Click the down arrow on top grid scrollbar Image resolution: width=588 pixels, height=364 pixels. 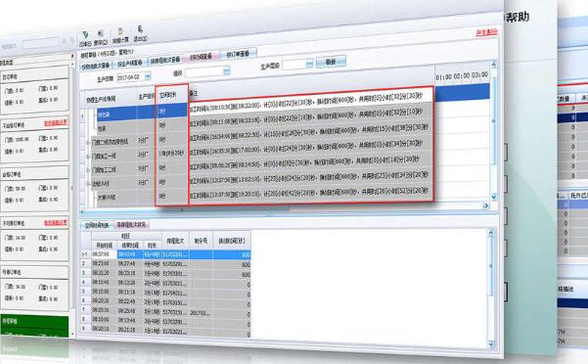click(493, 197)
